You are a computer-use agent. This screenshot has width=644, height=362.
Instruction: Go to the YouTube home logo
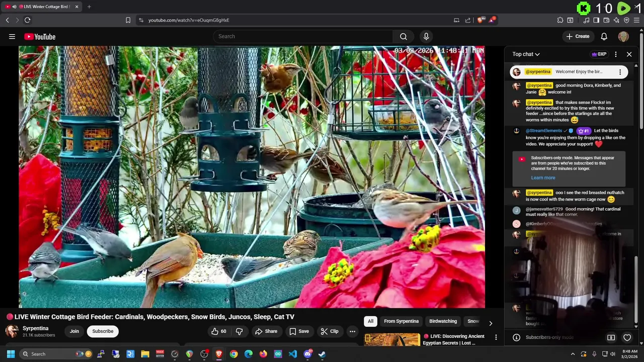point(40,37)
